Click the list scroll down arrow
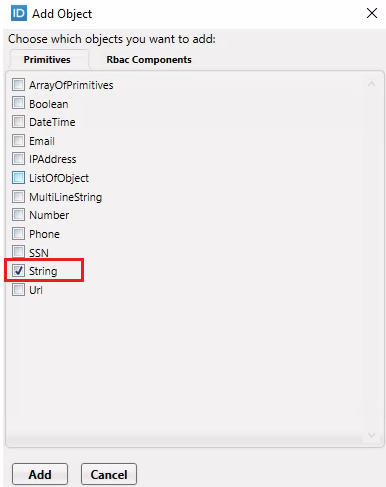 pos(371,435)
